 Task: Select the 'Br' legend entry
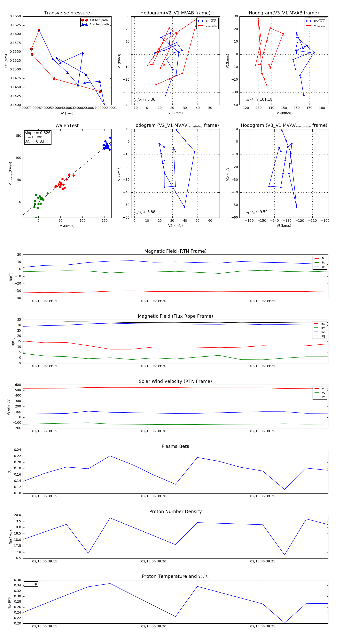320,259
